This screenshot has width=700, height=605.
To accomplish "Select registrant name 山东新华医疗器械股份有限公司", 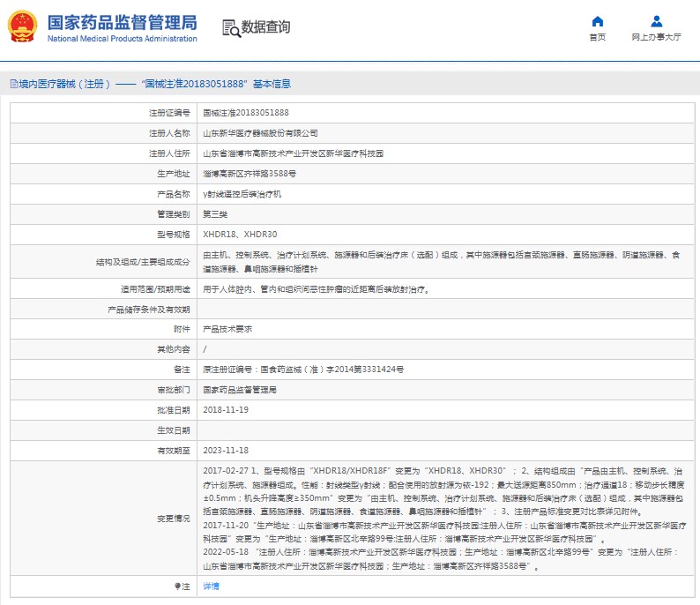I will point(260,133).
